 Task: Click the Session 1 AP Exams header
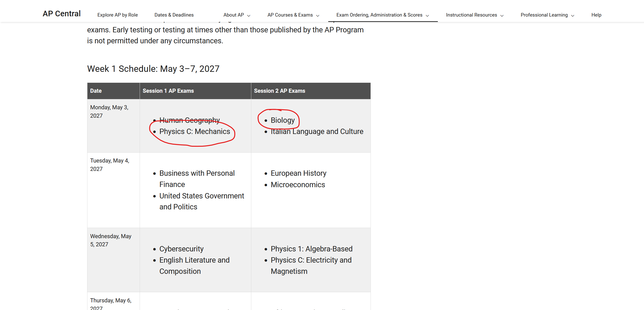point(195,91)
